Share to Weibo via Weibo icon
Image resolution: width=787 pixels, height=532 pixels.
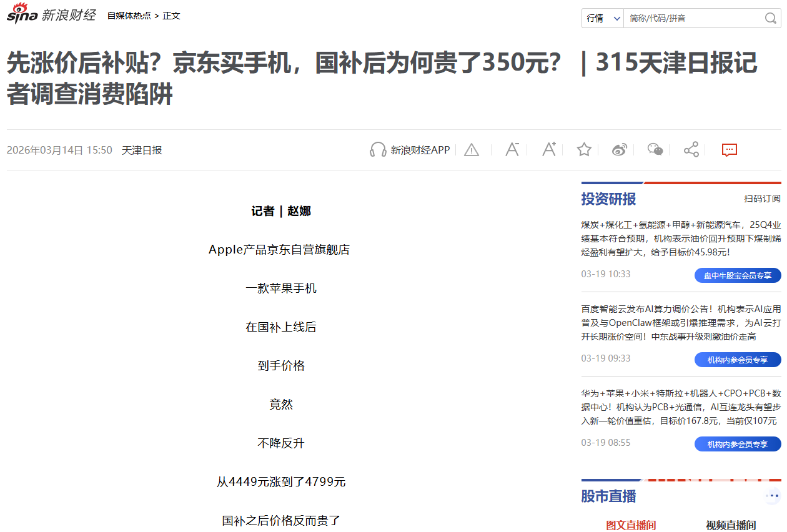619,150
